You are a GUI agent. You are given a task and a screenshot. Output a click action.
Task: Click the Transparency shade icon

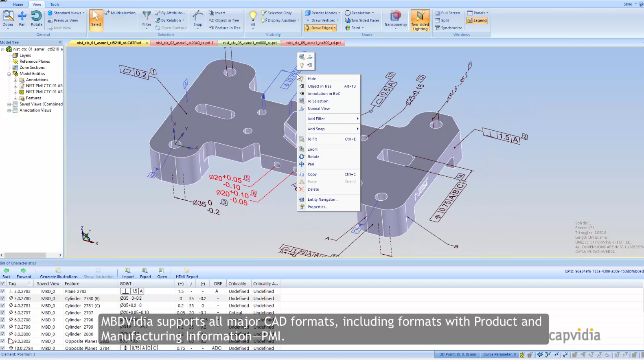click(x=395, y=19)
